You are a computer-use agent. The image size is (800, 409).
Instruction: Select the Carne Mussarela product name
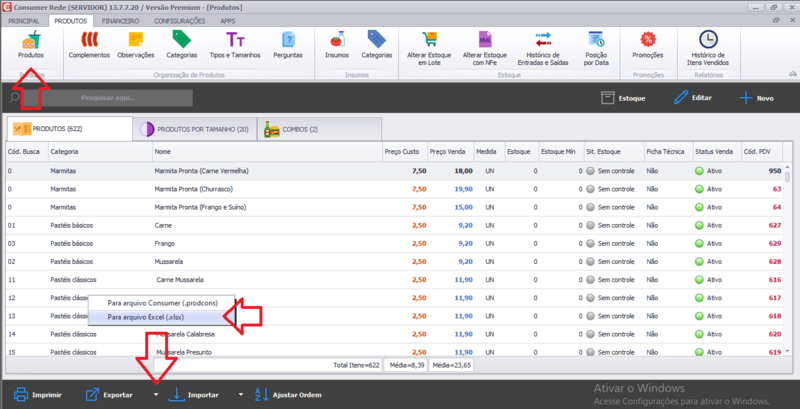(181, 280)
